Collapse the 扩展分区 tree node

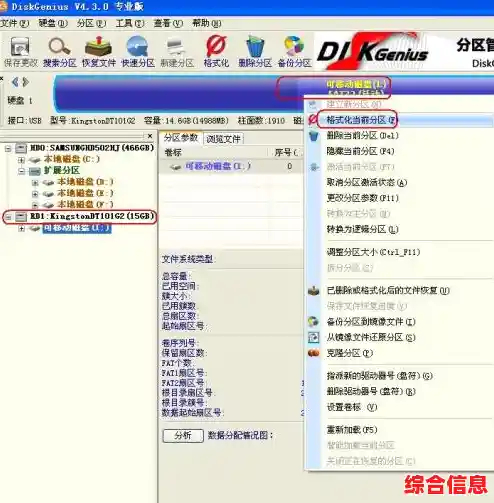[x=21, y=171]
